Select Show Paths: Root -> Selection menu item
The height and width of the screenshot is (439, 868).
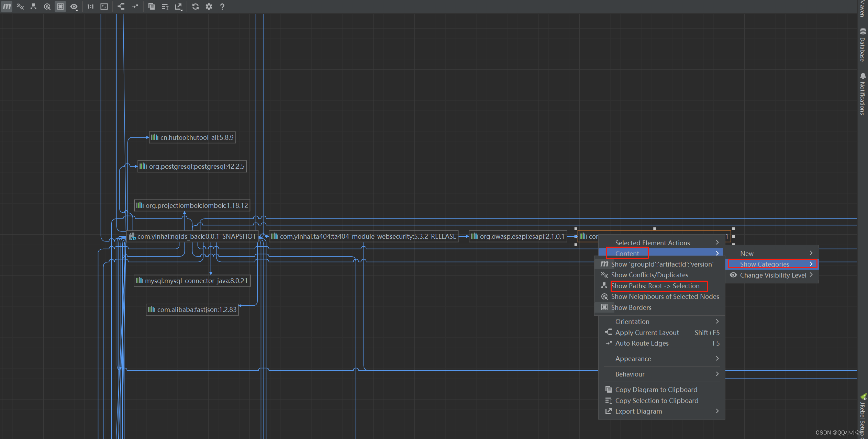click(x=655, y=286)
